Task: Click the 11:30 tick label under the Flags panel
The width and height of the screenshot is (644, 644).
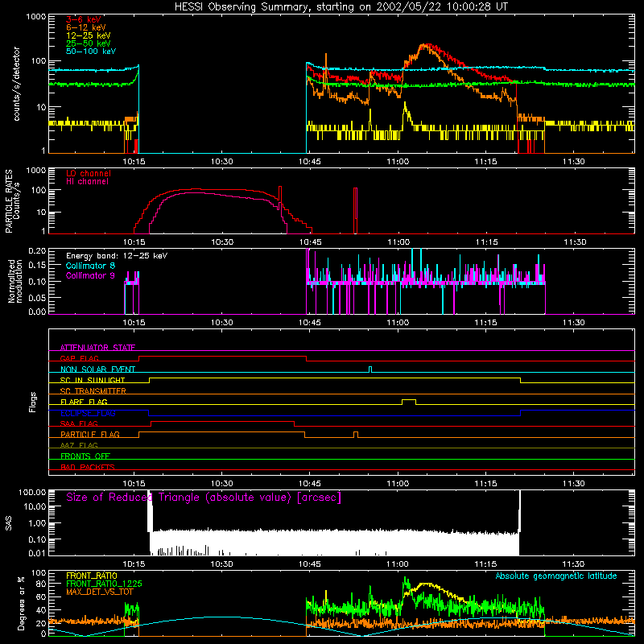Action: [x=573, y=484]
